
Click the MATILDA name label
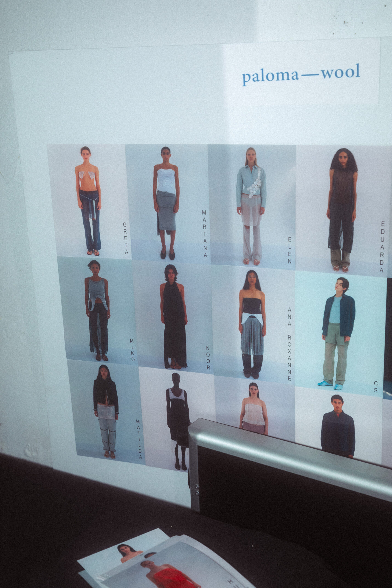tap(139, 439)
